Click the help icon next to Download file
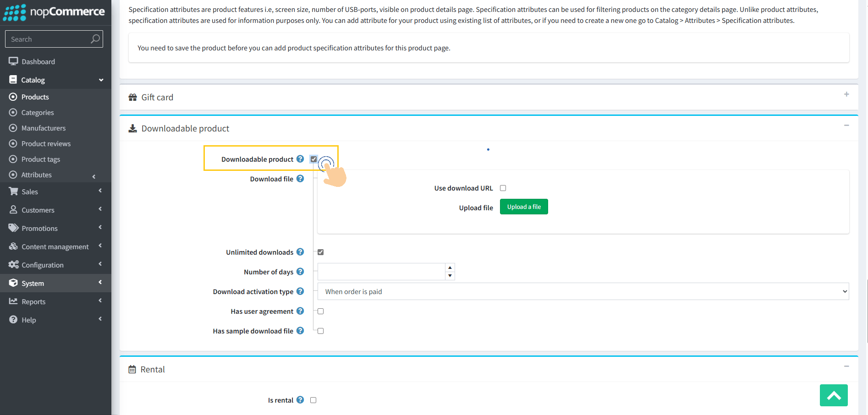The image size is (868, 415). pos(300,179)
